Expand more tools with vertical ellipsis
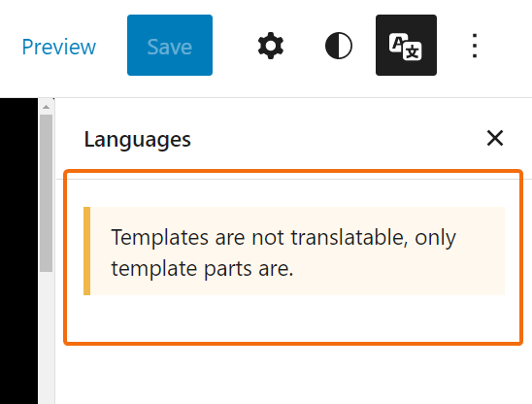The height and width of the screenshot is (404, 532). click(x=475, y=46)
